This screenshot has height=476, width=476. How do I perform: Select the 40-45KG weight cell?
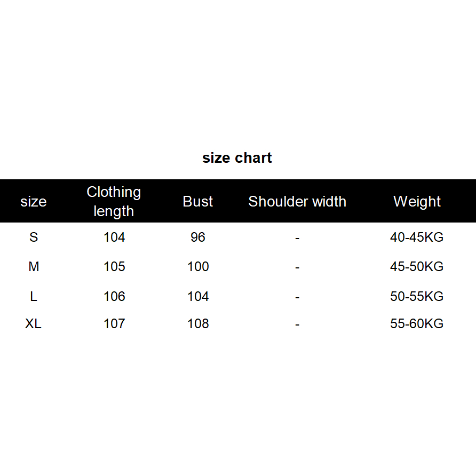pos(417,237)
